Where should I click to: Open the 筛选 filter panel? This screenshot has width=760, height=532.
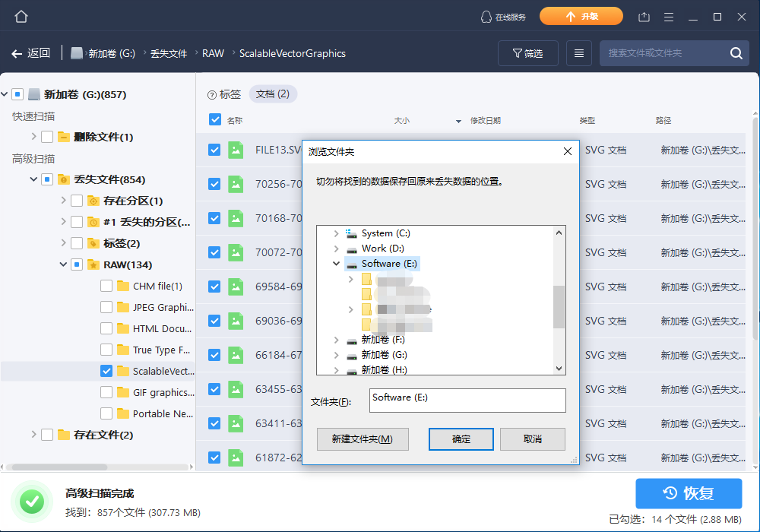point(527,53)
